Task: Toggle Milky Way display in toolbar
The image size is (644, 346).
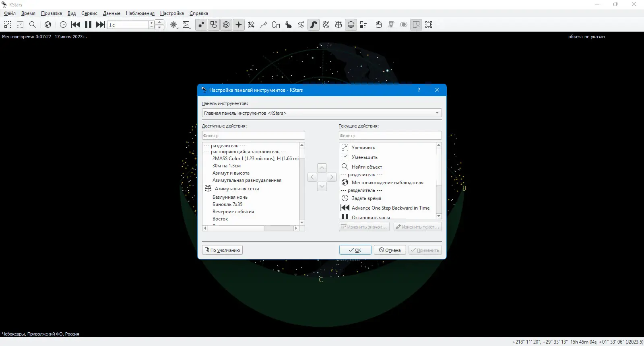Action: (314, 25)
